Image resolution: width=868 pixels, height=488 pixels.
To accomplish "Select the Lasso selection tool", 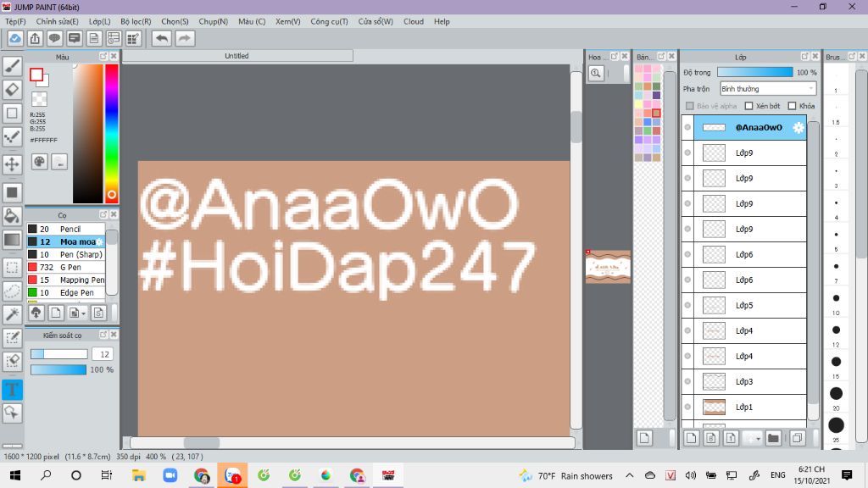I will 12,291.
